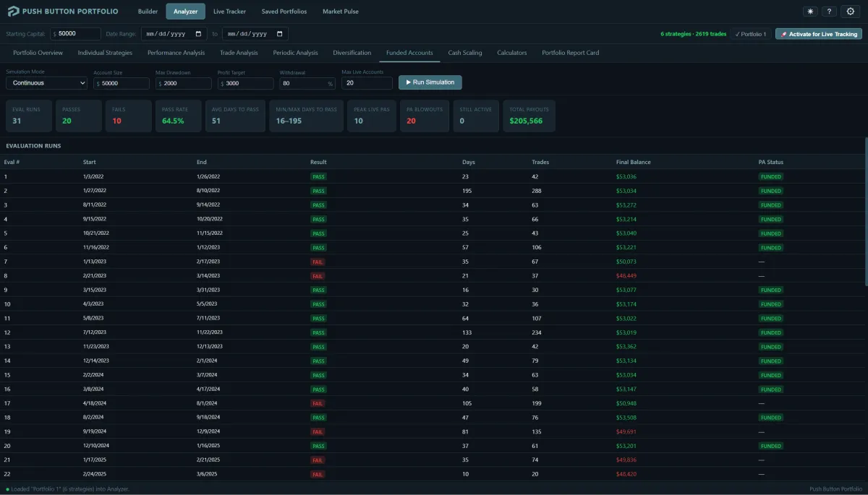Click the Max Live Accounts field
The image size is (868, 495).
pyautogui.click(x=367, y=83)
